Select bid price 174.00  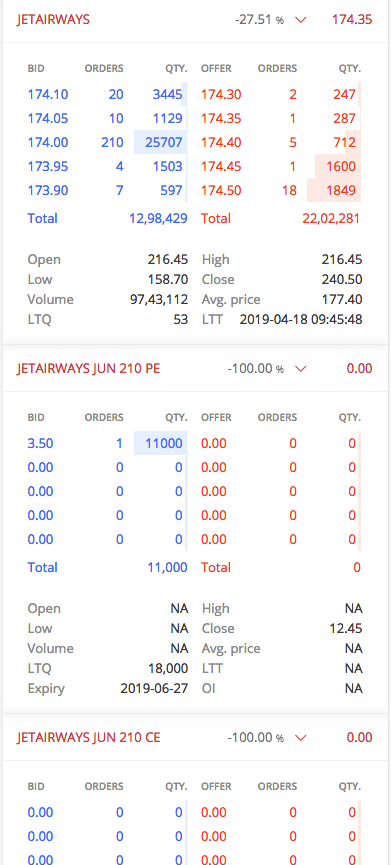tap(48, 142)
